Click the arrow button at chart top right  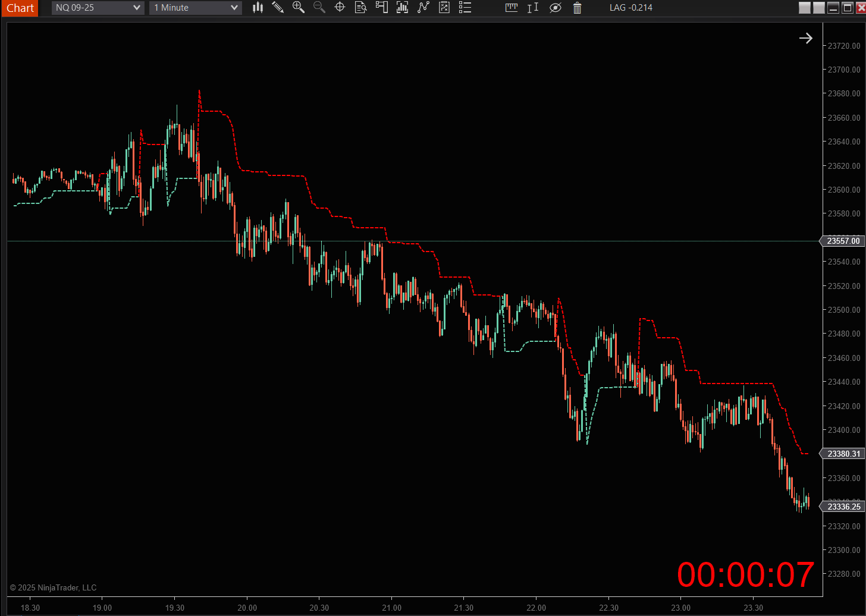pos(805,39)
